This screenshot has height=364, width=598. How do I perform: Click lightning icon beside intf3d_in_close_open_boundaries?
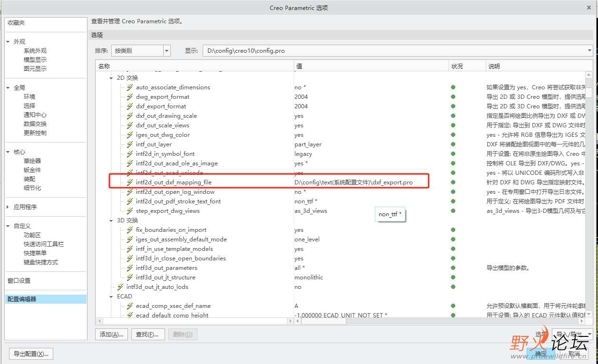coord(130,259)
